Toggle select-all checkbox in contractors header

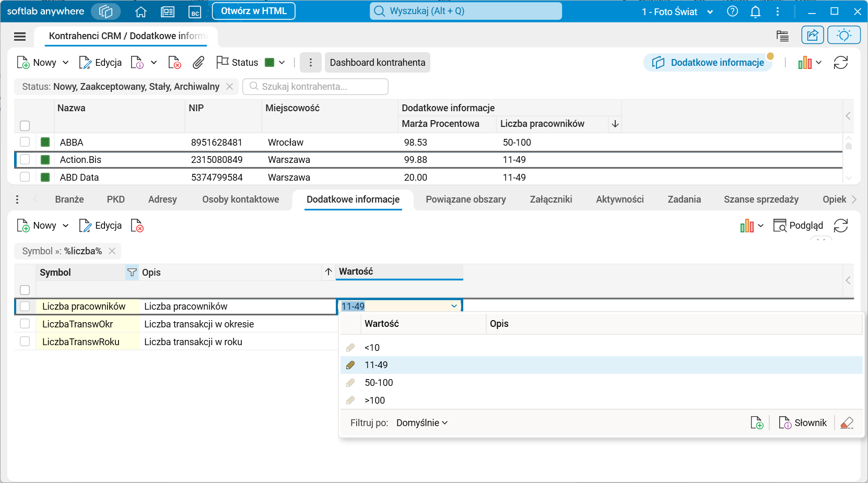(25, 126)
